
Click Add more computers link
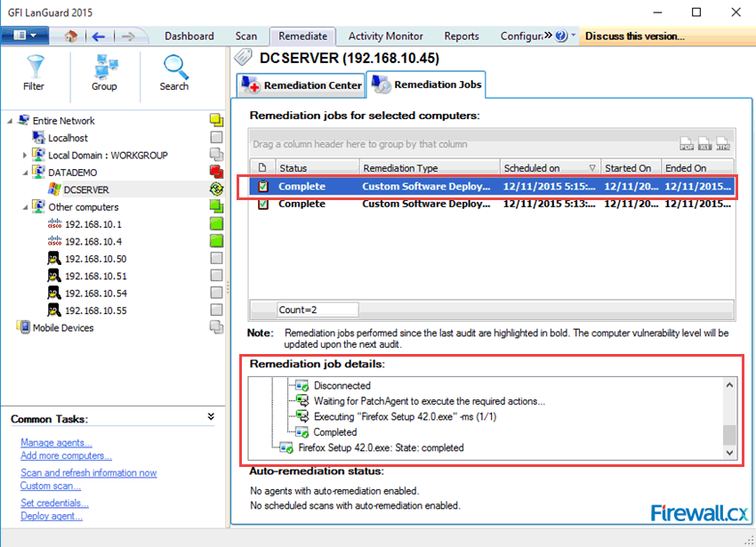coord(66,455)
